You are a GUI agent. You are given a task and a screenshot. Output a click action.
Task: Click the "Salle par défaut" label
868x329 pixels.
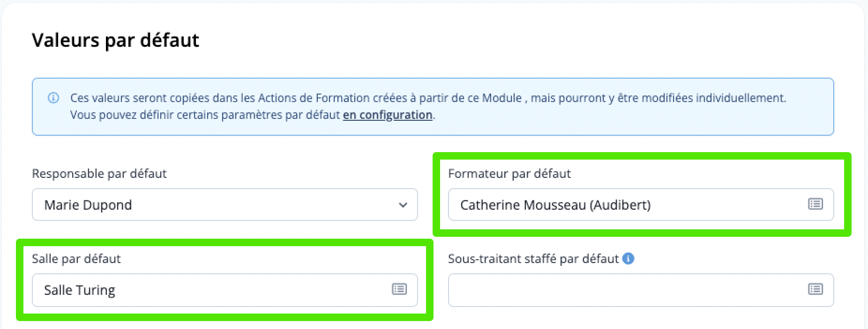pyautogui.click(x=76, y=259)
